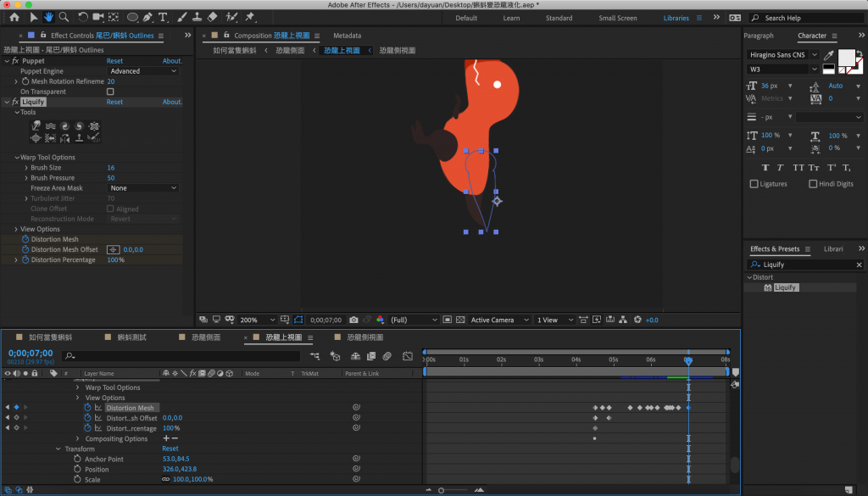
Task: Toggle Distortion Mesh keyframe diamond in timeline
Action: pyautogui.click(x=17, y=408)
